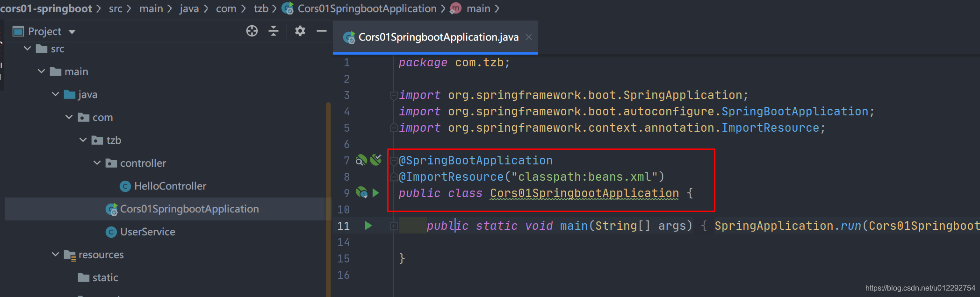Run class via green arrow on line 9
The image size is (980, 297).
pyautogui.click(x=375, y=193)
